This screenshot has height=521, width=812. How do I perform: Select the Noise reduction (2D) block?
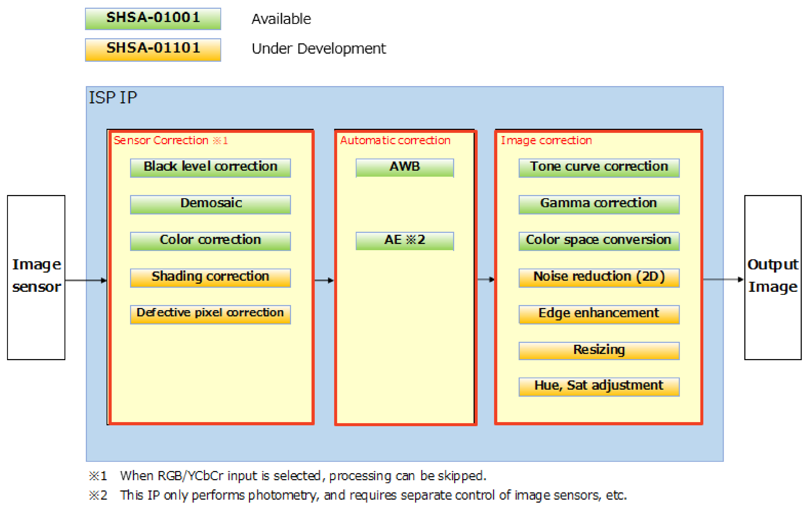599,278
